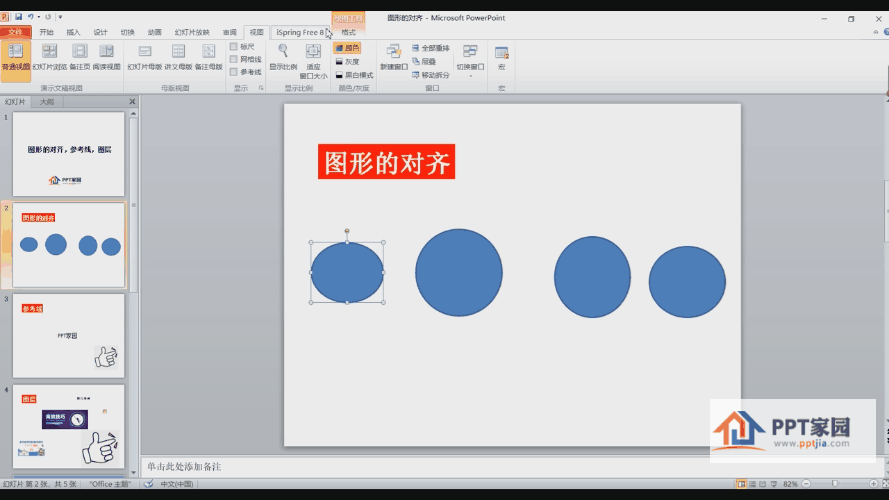This screenshot has width=889, height=500.
Task: Click the fit slide to window icon in status bar
Action: point(886,484)
